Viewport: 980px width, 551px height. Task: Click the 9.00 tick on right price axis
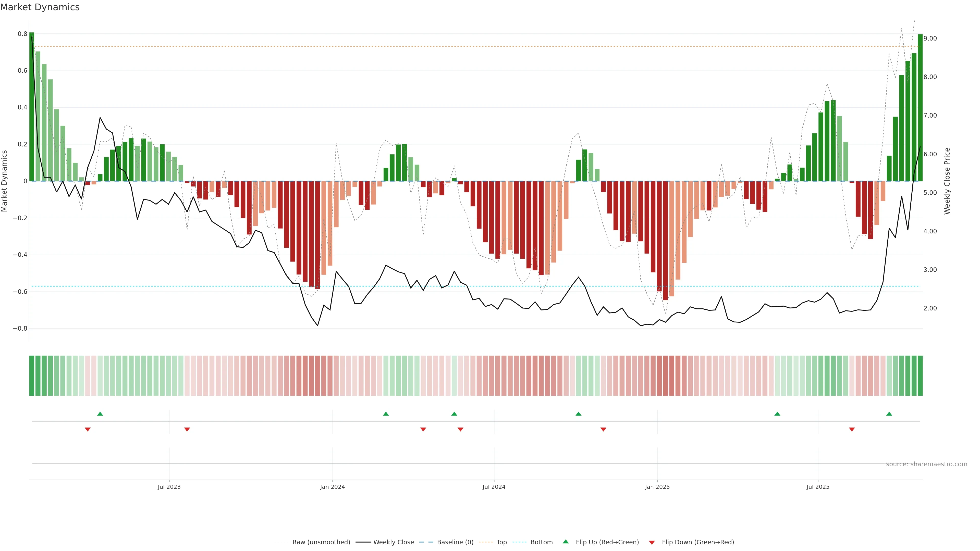[x=930, y=39]
